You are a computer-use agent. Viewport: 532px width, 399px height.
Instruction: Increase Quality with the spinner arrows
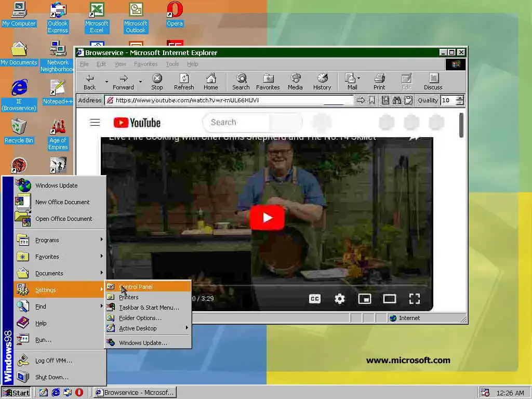(460, 98)
